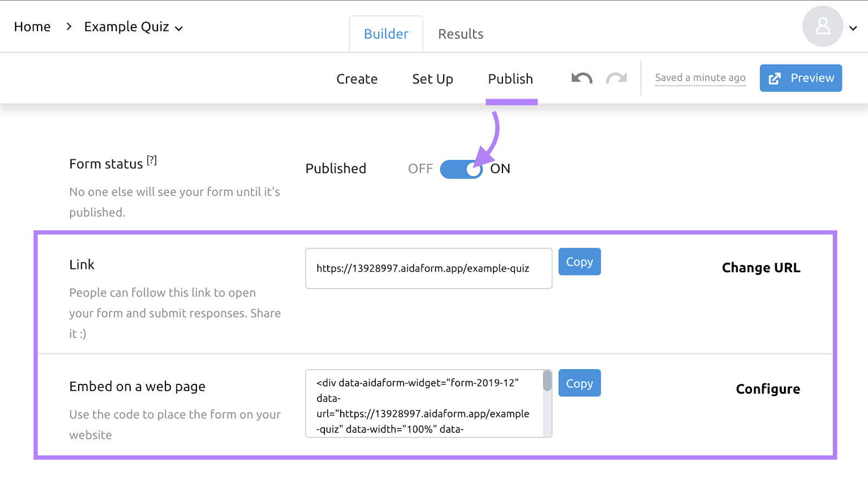Copy the form link URL
The image size is (868, 482).
(x=579, y=262)
